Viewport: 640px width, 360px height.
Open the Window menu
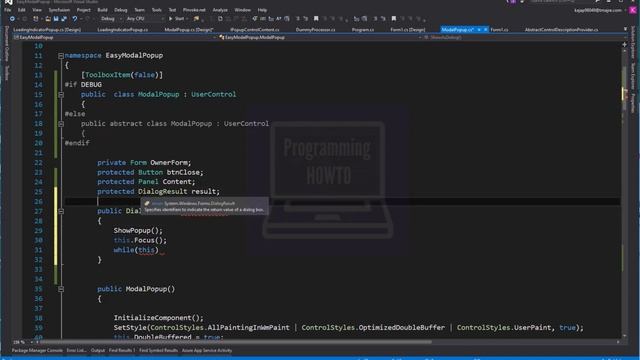point(242,10)
